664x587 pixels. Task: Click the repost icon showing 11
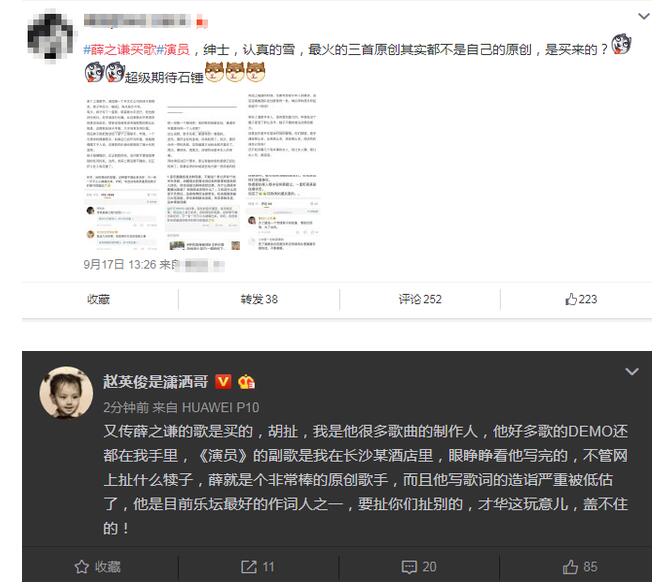point(249,567)
